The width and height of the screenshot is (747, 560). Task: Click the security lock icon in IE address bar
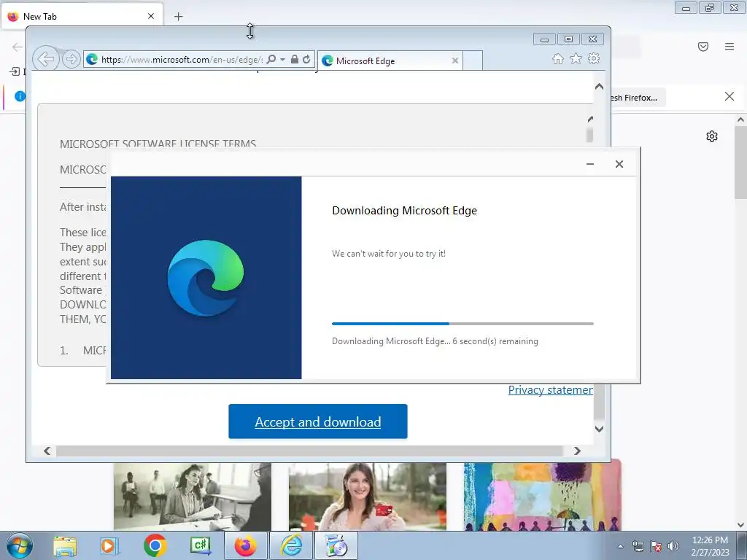tap(295, 59)
